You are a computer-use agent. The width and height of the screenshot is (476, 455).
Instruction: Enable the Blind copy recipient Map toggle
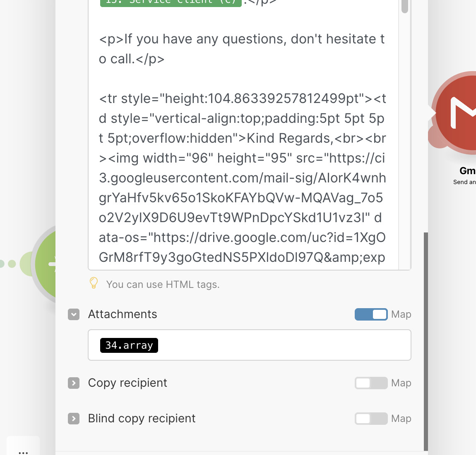tap(371, 419)
